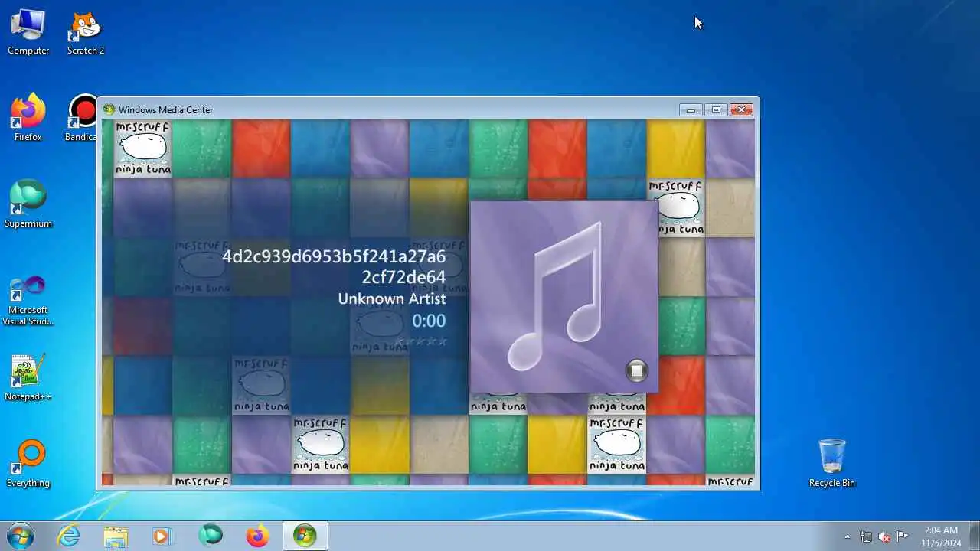Click the muted volume tray icon
The image size is (980, 551).
(884, 536)
